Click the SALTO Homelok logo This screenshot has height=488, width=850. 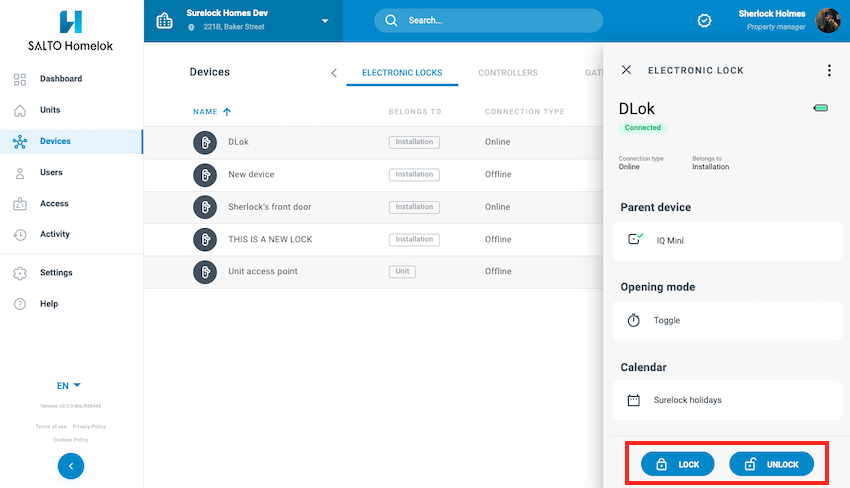pyautogui.click(x=70, y=30)
